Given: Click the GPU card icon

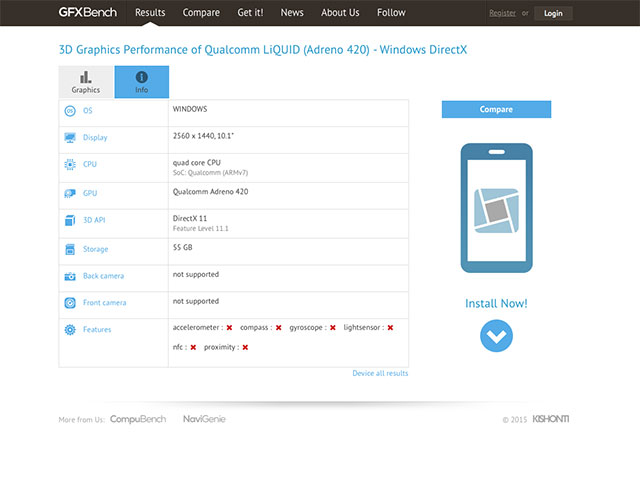Looking at the screenshot, I should (x=70, y=193).
